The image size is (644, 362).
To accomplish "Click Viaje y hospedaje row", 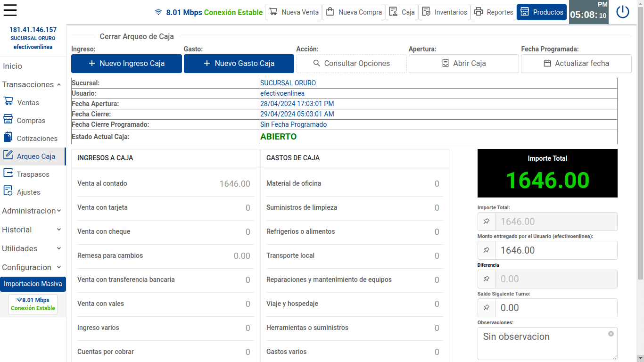I will (355, 304).
